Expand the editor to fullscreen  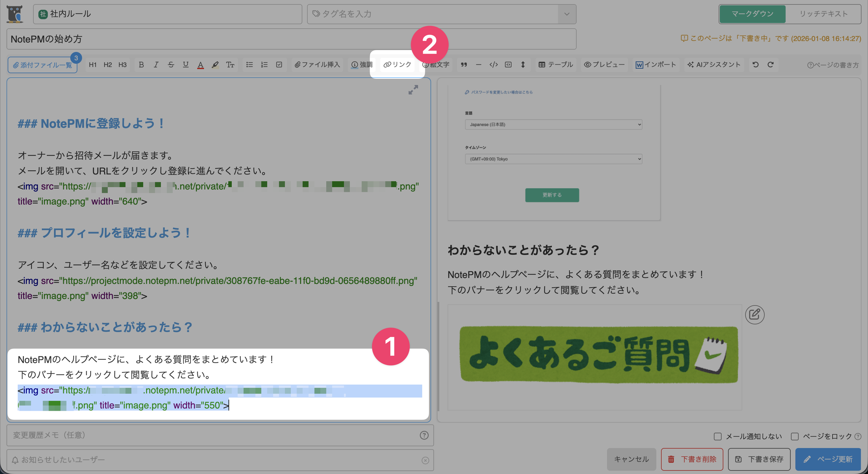pos(413,90)
